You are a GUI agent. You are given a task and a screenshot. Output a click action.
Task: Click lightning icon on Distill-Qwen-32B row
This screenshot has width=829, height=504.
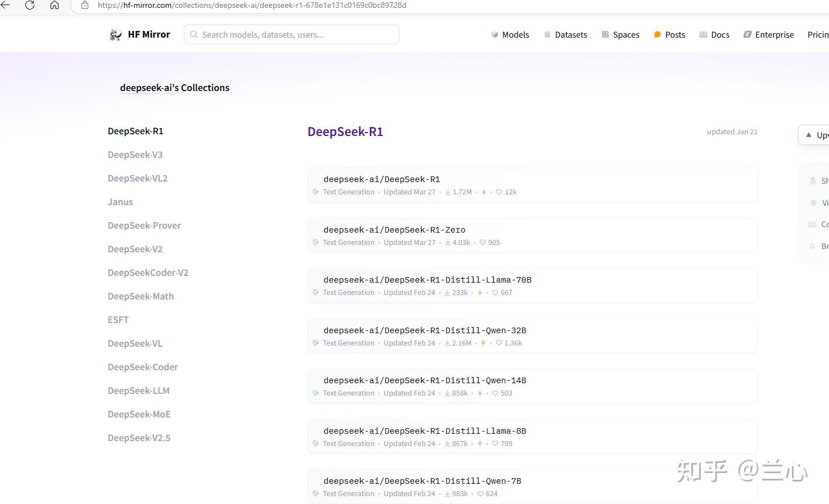tap(483, 343)
